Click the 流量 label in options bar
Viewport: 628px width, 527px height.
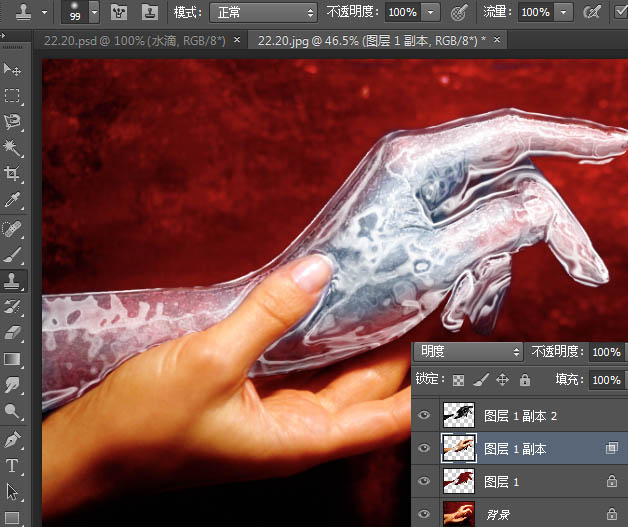[497, 12]
